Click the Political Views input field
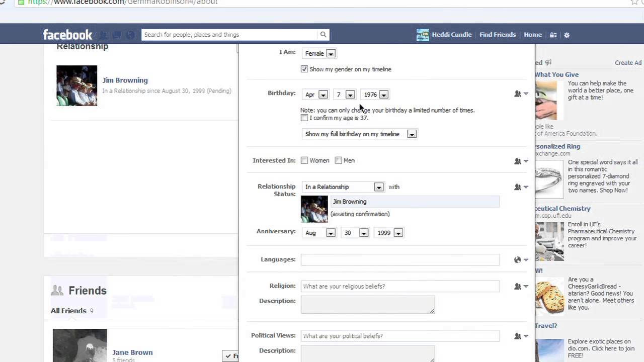 pos(400,336)
